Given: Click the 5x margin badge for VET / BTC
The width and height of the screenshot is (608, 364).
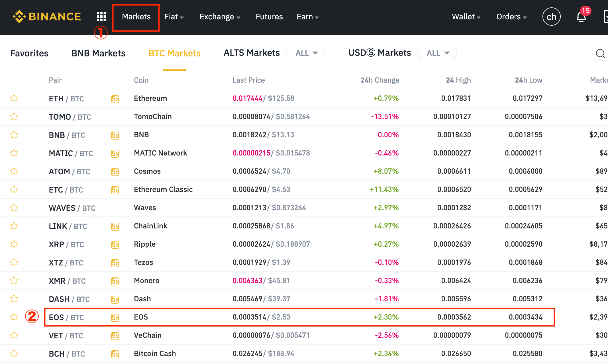Looking at the screenshot, I should click(x=115, y=336).
